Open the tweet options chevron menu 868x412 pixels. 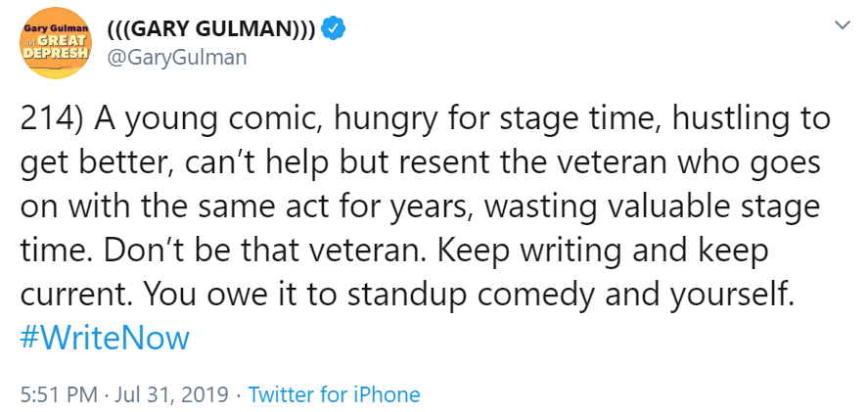[840, 24]
